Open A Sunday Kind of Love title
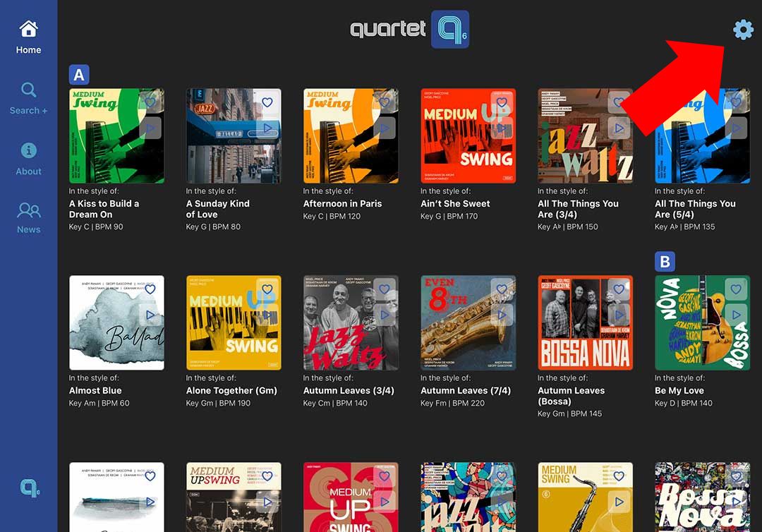Screen dimensions: 762x532 click(218, 209)
